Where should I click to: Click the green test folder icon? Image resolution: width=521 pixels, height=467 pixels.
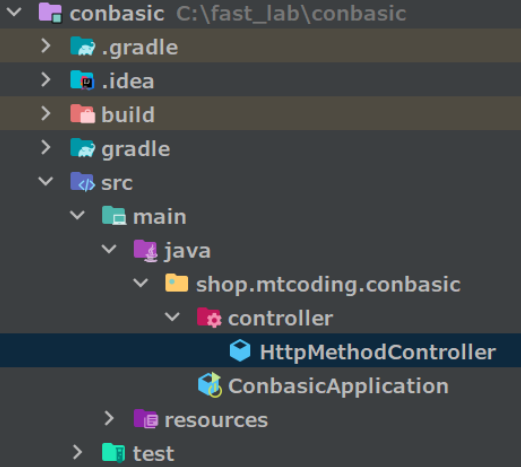pos(114,453)
